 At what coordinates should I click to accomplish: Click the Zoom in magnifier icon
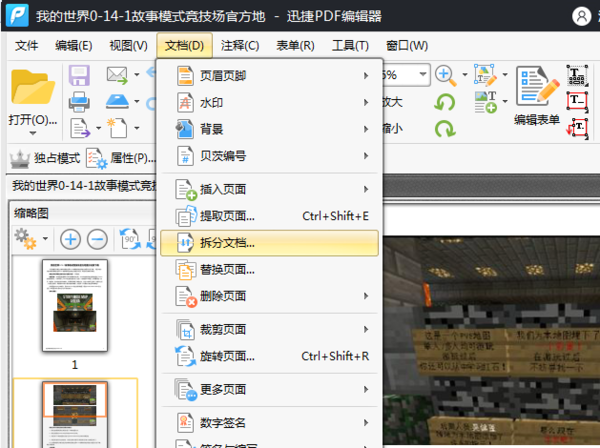tap(446, 75)
